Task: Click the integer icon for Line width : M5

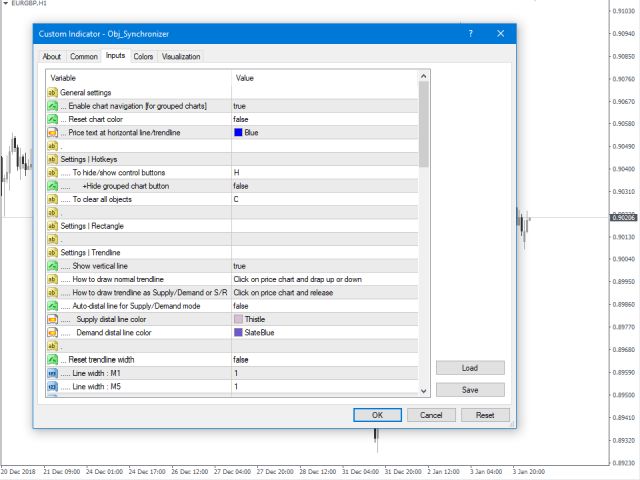Action: click(52, 387)
